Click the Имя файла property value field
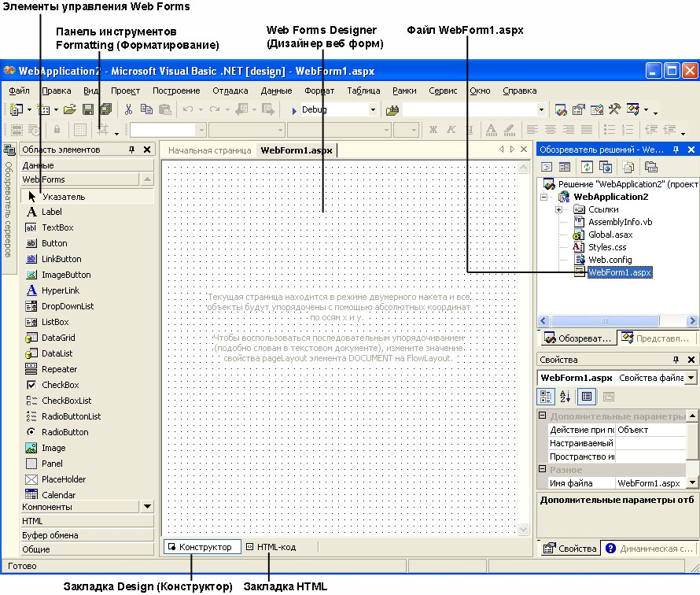This screenshot has height=595, width=700. pos(650,483)
